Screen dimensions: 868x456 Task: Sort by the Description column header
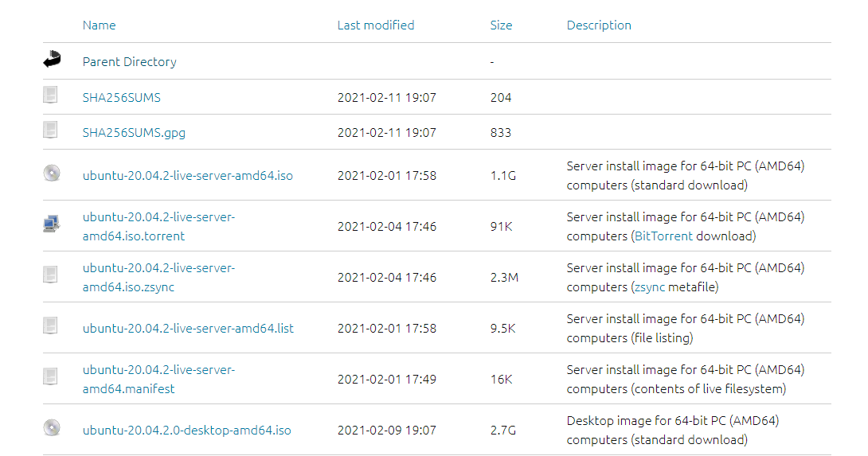click(x=599, y=25)
